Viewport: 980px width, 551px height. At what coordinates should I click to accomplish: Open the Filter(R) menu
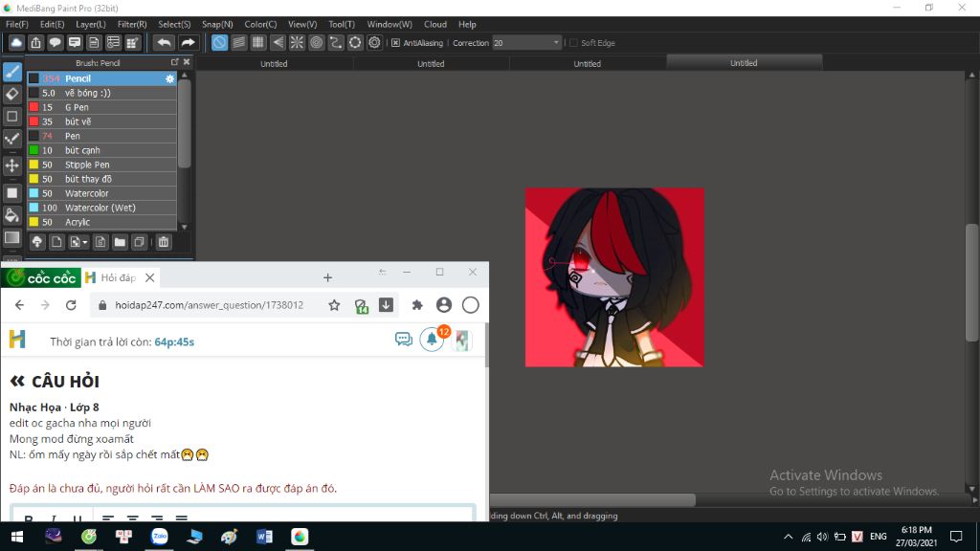click(x=132, y=24)
